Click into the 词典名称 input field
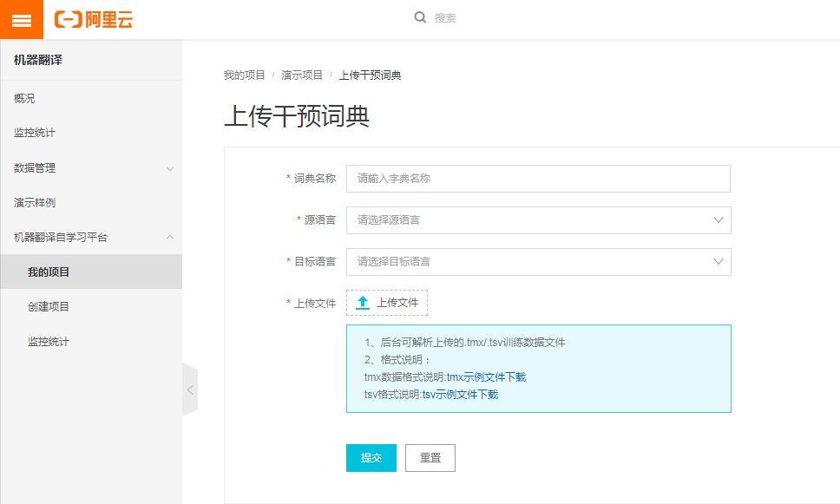This screenshot has width=840, height=504. 538,179
